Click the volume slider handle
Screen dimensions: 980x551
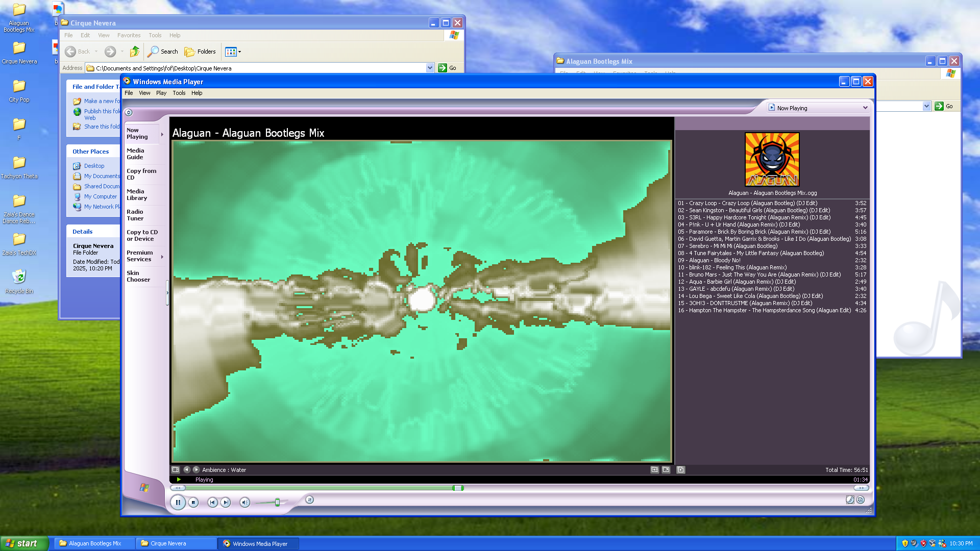pyautogui.click(x=277, y=503)
